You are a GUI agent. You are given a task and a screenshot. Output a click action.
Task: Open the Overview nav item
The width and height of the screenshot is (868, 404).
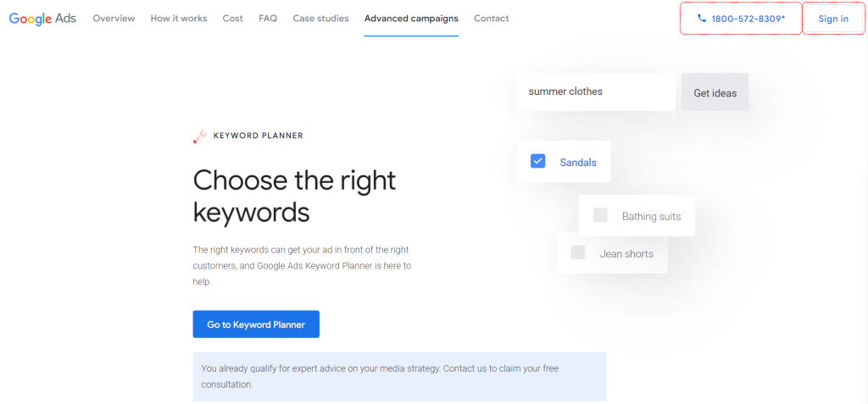[114, 19]
